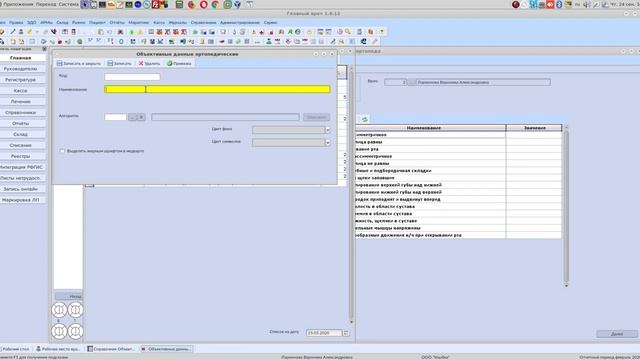Switch to the Справочник Объект... taskbar item
Screen dimensions: 640x360
click(x=111, y=349)
